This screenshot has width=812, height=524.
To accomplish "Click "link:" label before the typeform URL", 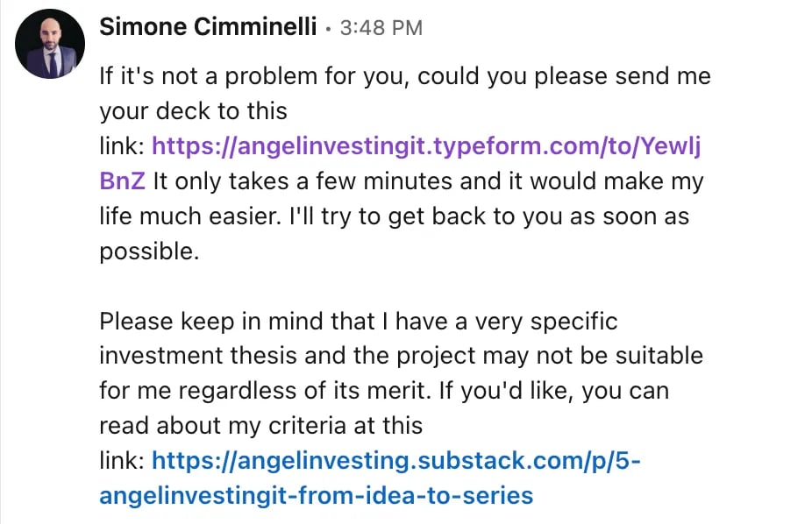I will click(x=122, y=147).
